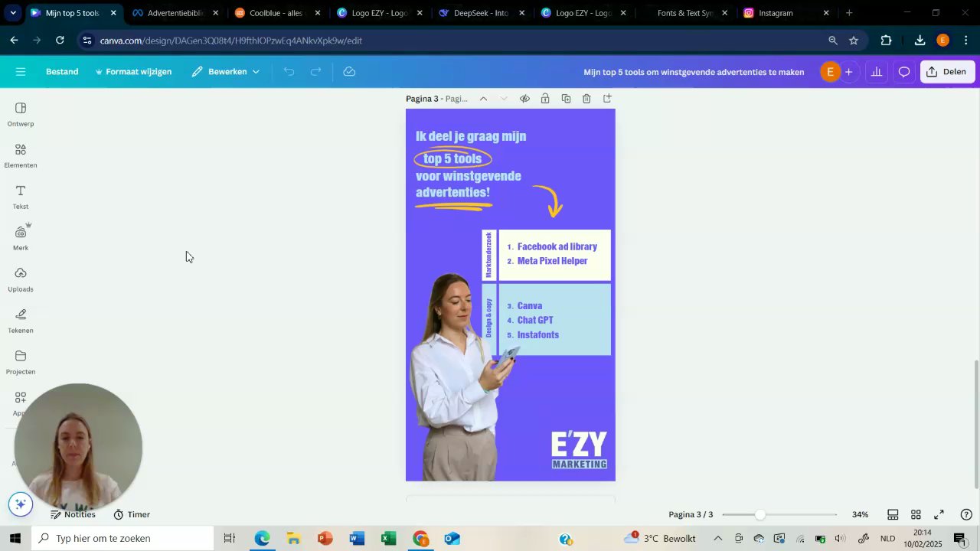The height and width of the screenshot is (551, 980).
Task: Add a new page after Pagina 3
Action: 607,99
